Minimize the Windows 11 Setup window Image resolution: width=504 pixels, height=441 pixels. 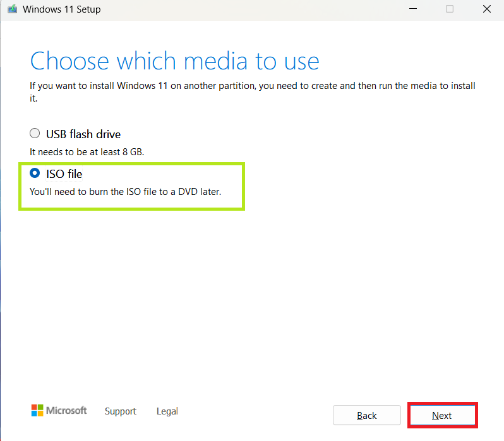(x=413, y=9)
